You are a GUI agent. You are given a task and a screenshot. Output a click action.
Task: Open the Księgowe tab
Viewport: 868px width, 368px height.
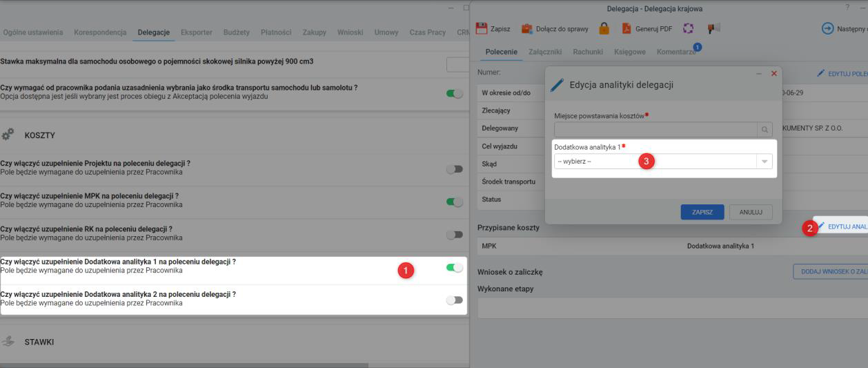631,52
